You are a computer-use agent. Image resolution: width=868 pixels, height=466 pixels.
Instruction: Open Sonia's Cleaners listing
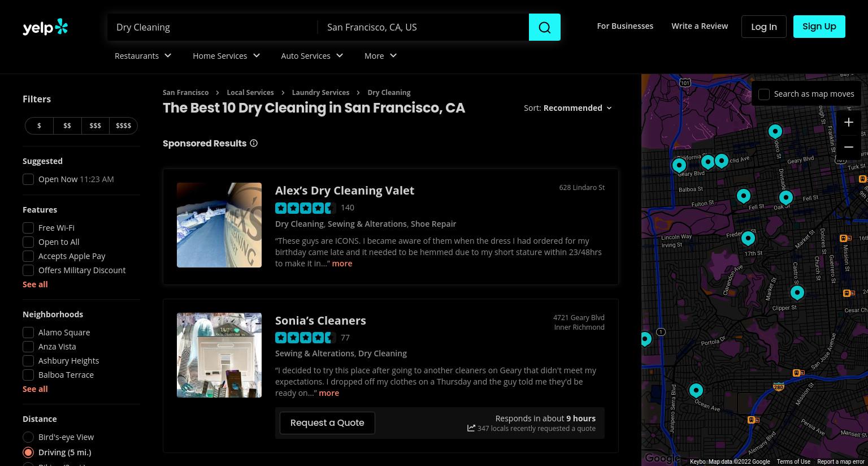320,321
